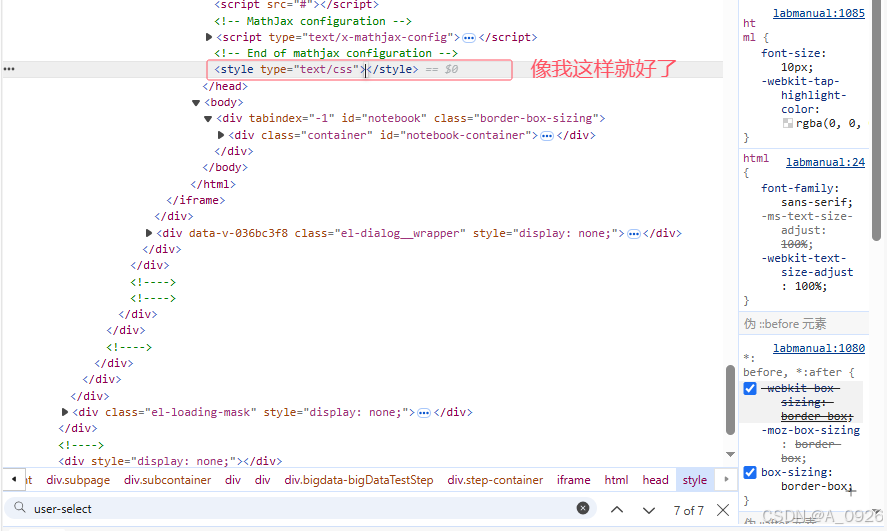Select style breadcrumb

tap(695, 480)
